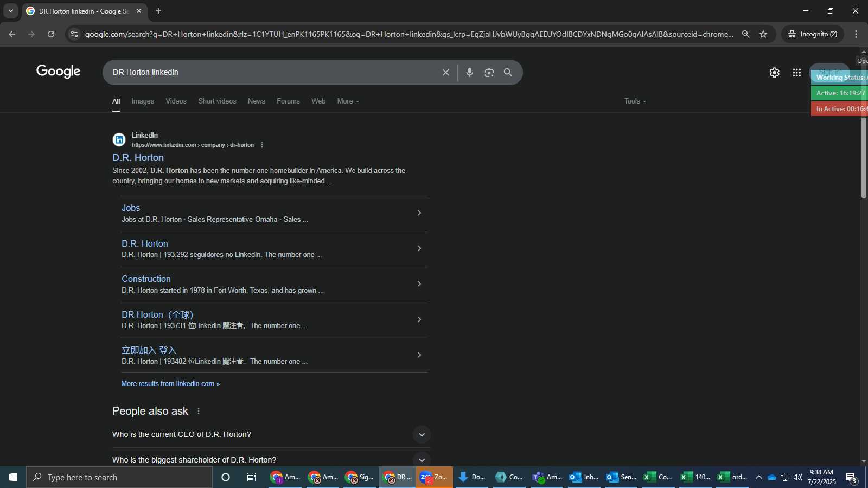Switch to Forums results tab
This screenshot has height=488, width=868.
coord(288,101)
